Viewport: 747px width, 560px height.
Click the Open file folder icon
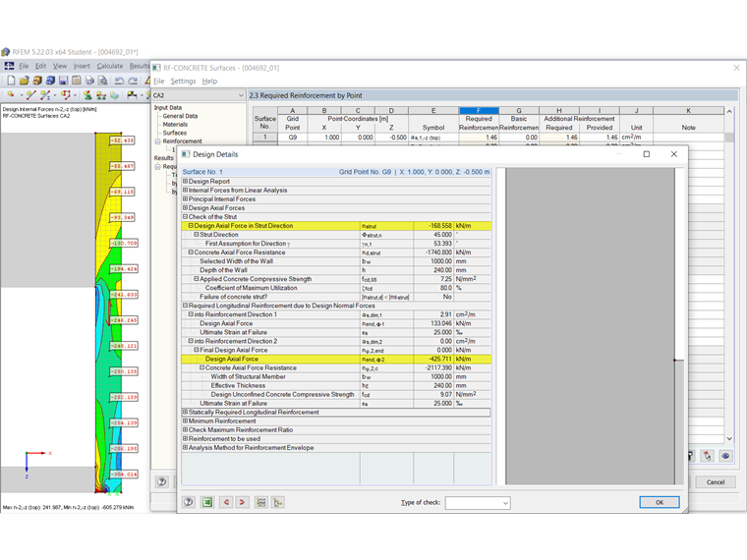point(25,81)
